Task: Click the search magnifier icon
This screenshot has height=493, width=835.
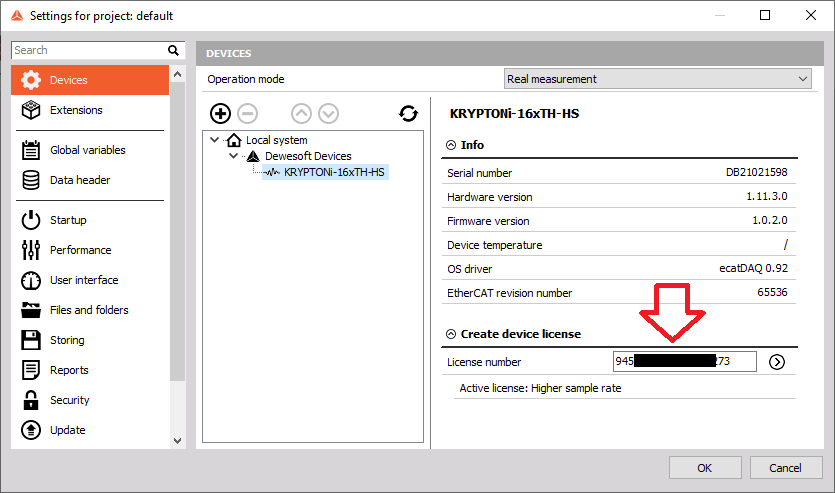Action: click(x=173, y=50)
